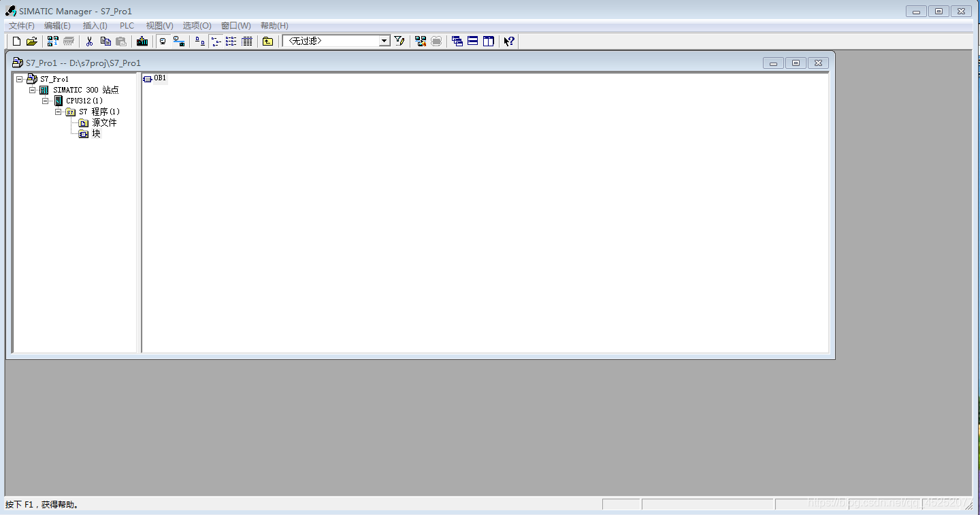Viewport: 980px width, 515px height.
Task: Select SIMATIC 300 站点 in the tree
Action: (86, 90)
